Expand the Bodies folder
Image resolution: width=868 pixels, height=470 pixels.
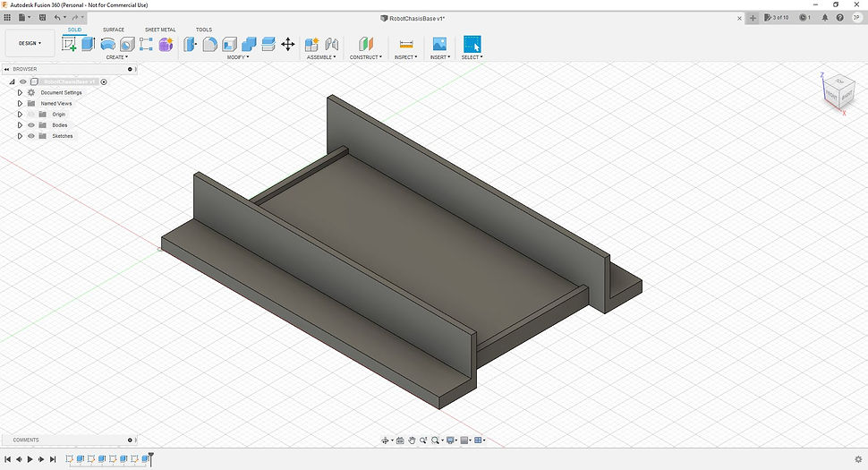20,125
